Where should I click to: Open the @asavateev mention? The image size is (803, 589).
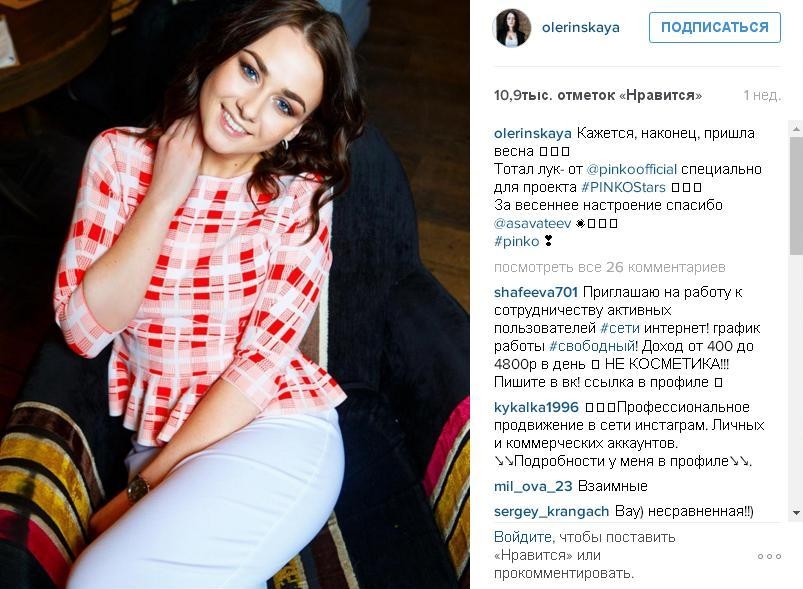(532, 223)
